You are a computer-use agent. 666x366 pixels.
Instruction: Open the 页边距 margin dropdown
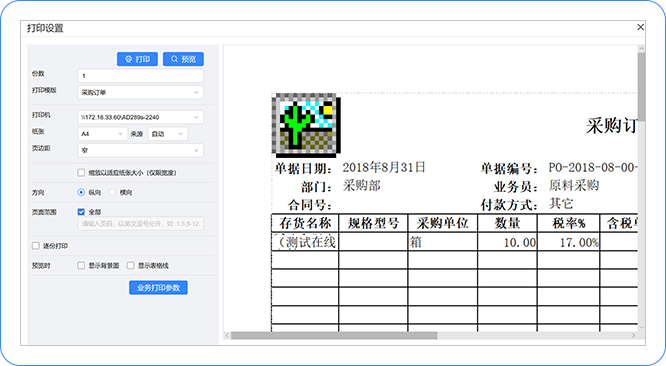click(x=140, y=150)
